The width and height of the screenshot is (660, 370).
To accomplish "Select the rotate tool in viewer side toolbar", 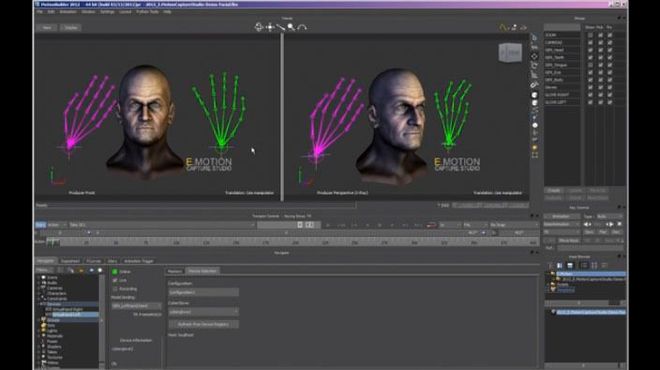I will [x=534, y=65].
